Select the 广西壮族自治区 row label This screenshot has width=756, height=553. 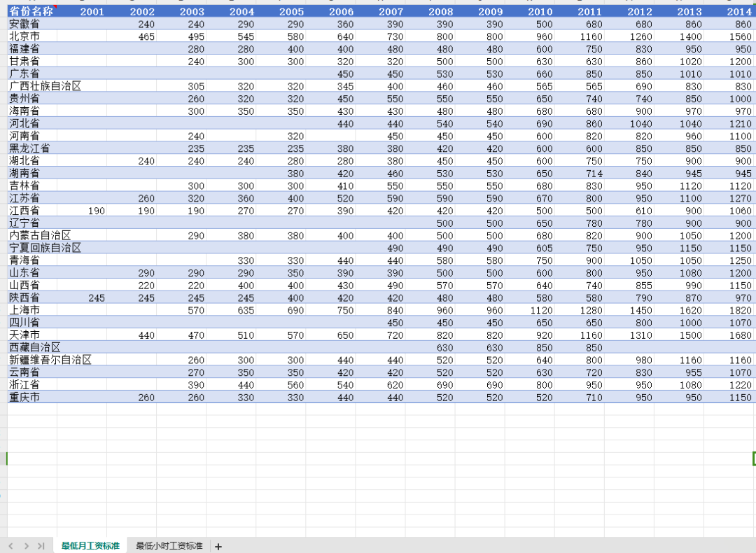[x=45, y=86]
